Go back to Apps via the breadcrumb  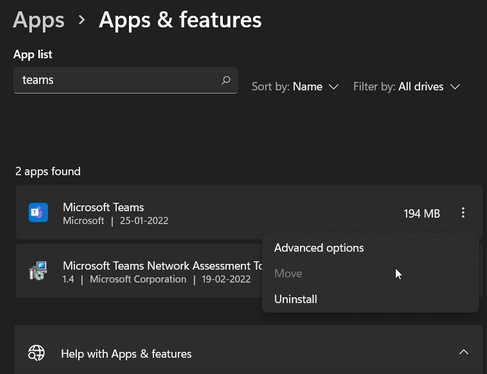coord(39,21)
